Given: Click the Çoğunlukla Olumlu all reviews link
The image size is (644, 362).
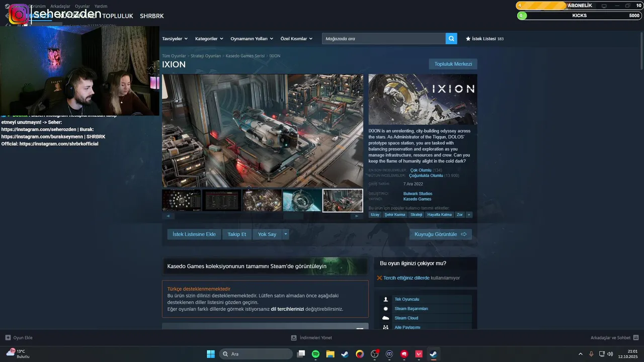Looking at the screenshot, I should (426, 175).
